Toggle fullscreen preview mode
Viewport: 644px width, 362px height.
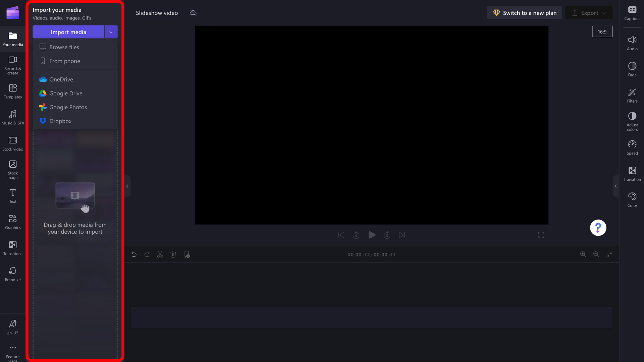point(541,235)
